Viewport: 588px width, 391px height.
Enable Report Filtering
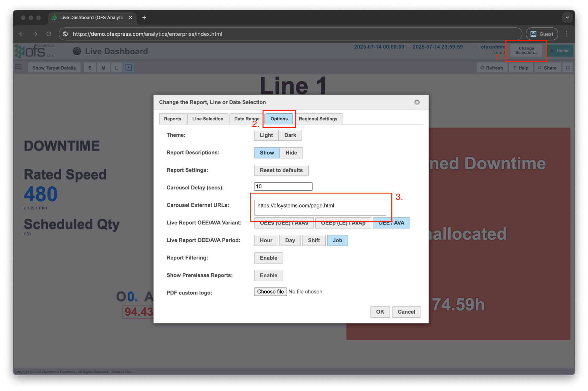[268, 258]
